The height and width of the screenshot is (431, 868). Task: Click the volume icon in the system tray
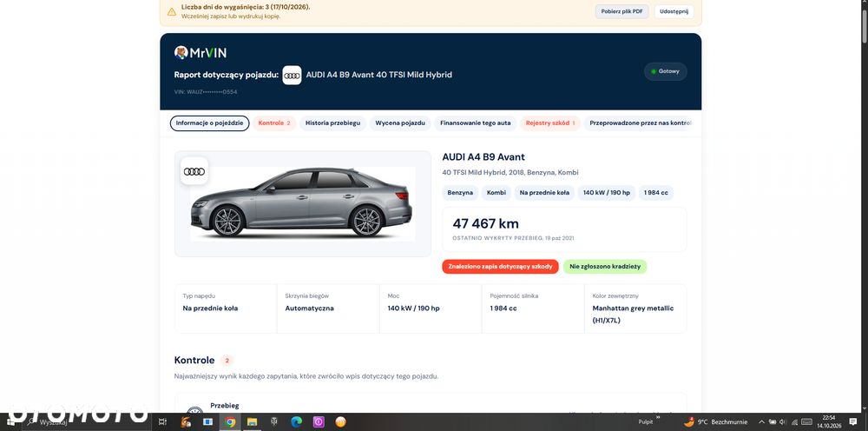pos(783,422)
